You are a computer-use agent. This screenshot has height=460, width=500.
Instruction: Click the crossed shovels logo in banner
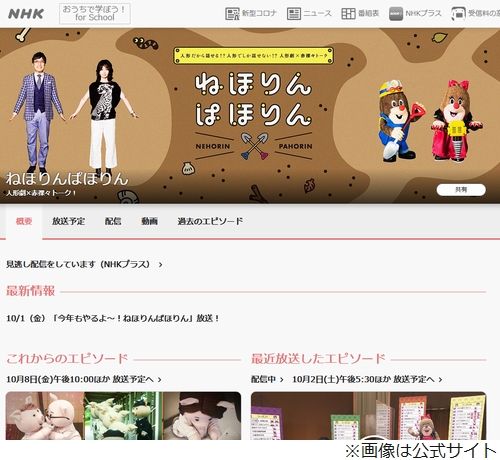coord(254,146)
